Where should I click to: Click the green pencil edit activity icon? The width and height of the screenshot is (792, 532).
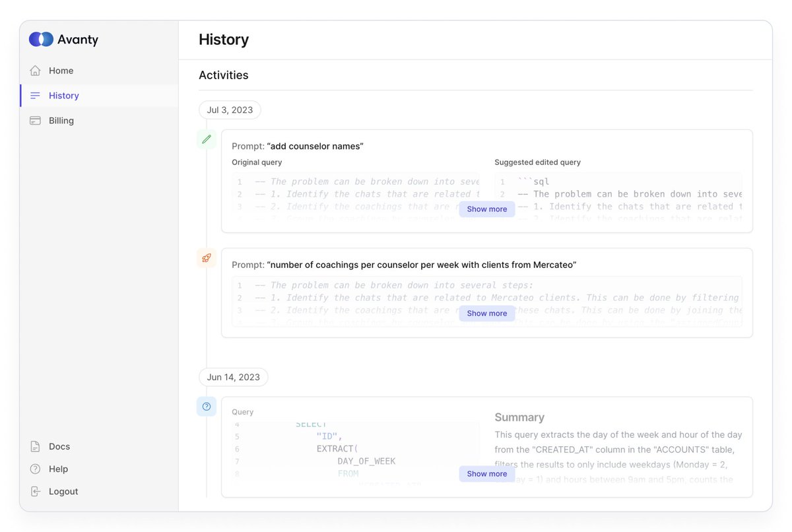207,139
